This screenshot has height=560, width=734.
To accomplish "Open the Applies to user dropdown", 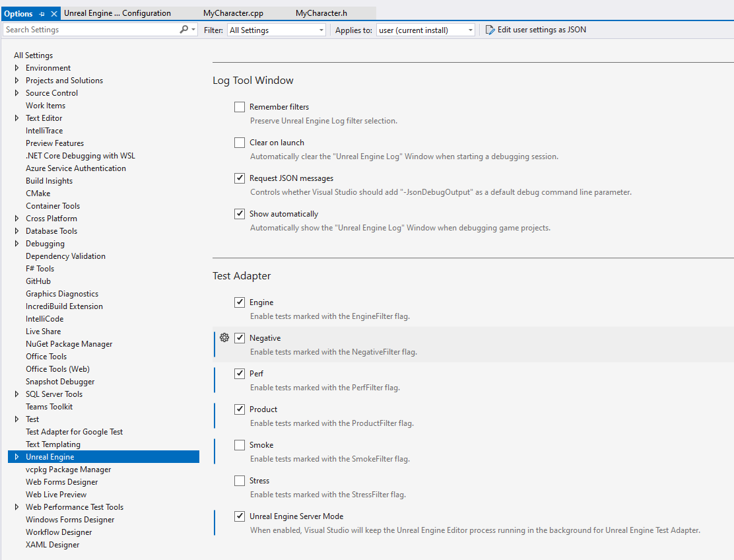I will (425, 30).
